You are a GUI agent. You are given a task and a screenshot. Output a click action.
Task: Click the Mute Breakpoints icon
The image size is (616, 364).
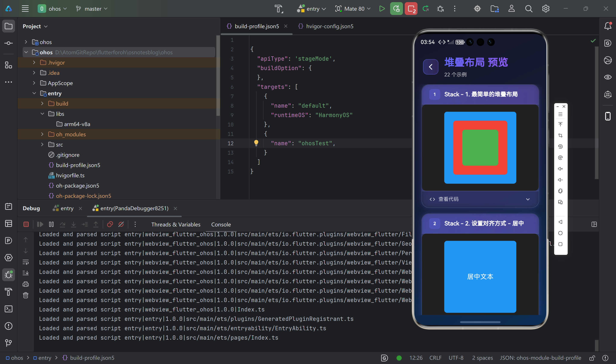(121, 224)
